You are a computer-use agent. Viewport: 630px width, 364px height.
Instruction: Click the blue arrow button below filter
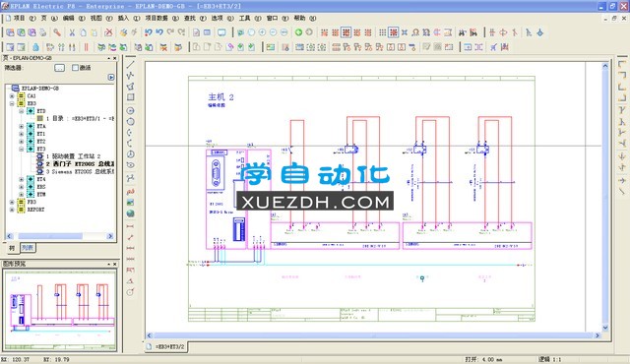[111, 77]
